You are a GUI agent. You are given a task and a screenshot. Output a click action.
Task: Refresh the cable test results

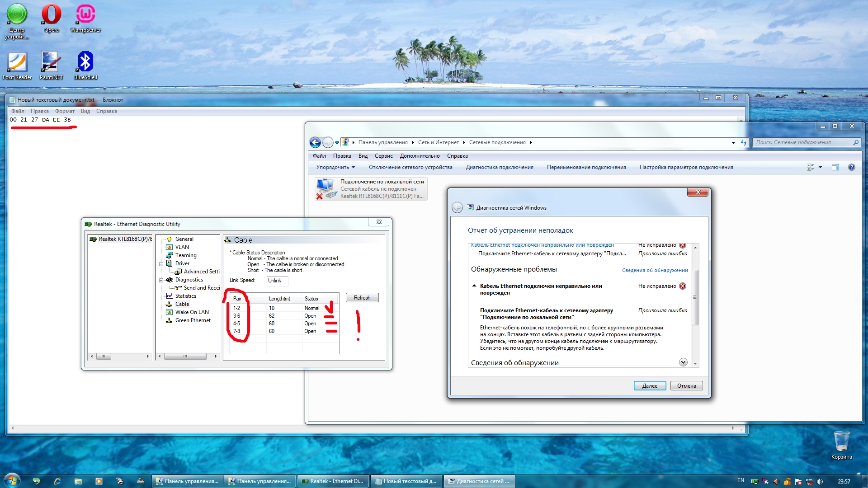[x=362, y=298]
